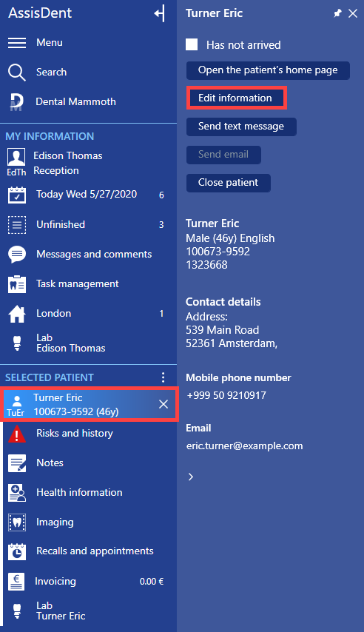Open the Health information icon
364x632 pixels.
17,493
